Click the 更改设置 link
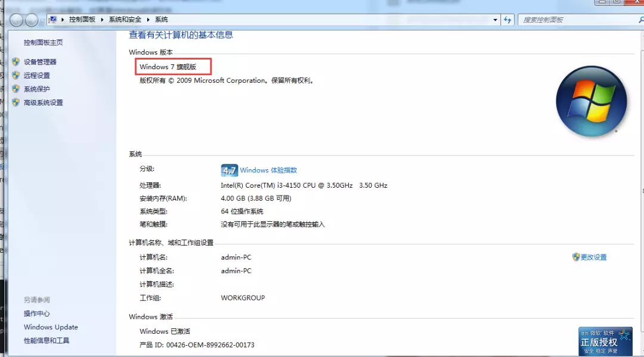 click(x=593, y=257)
